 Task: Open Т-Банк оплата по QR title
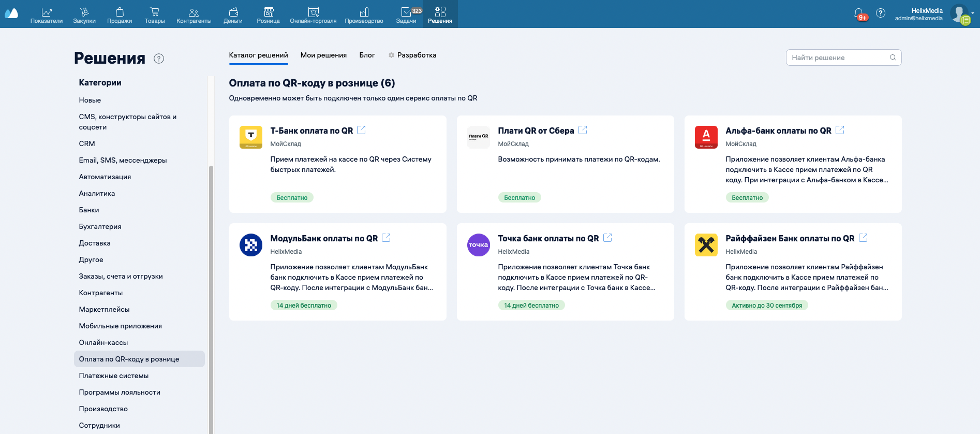(311, 131)
